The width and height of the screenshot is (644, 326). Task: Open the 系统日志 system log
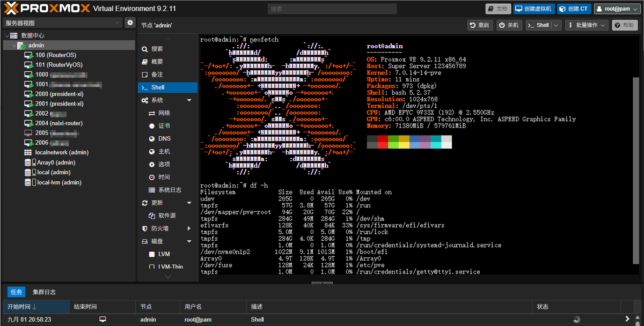click(x=167, y=190)
